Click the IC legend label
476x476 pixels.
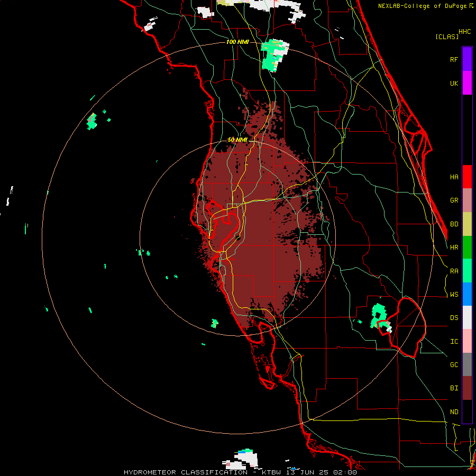454,342
